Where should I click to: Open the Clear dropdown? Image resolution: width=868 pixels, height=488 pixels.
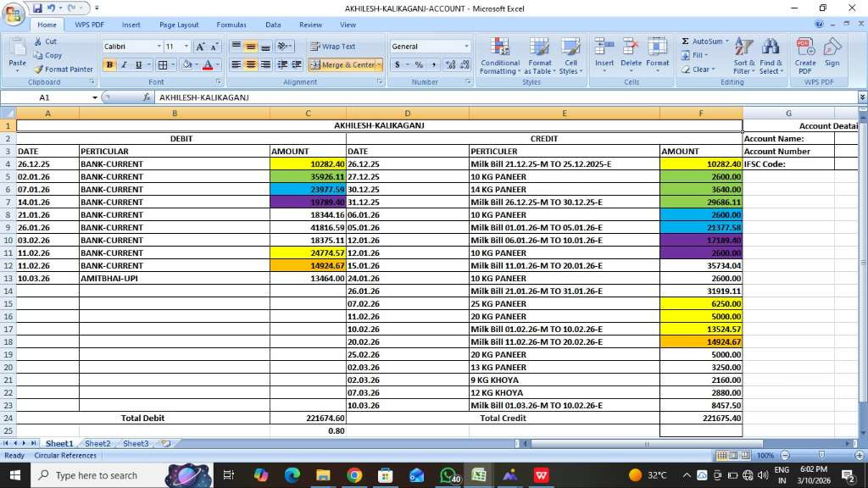click(698, 69)
